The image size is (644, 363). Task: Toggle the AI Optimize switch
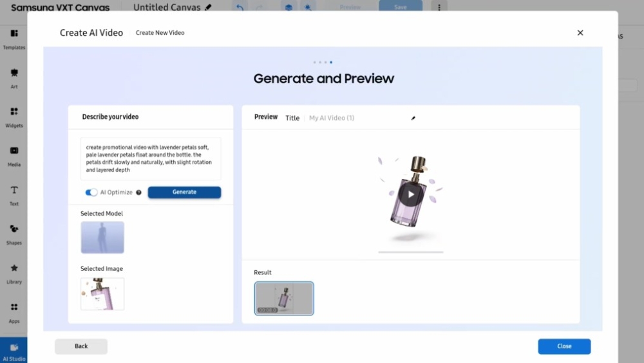91,192
